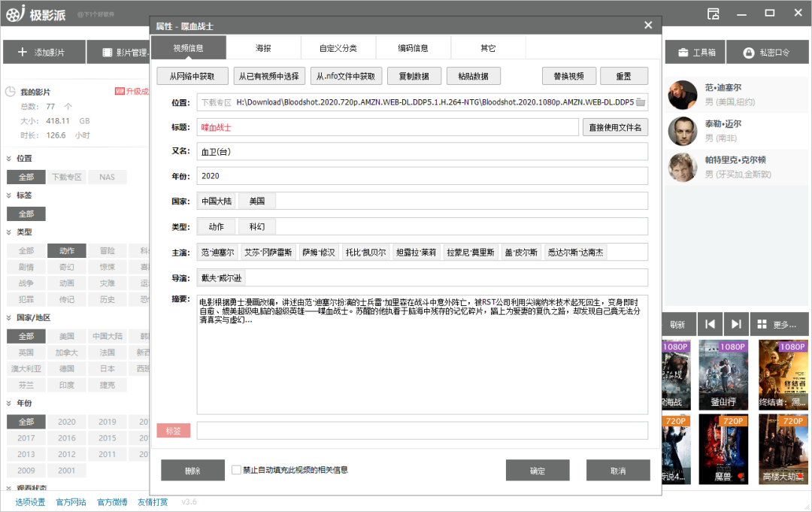Open the 编码信息 tab
812x512 pixels.
click(x=413, y=48)
